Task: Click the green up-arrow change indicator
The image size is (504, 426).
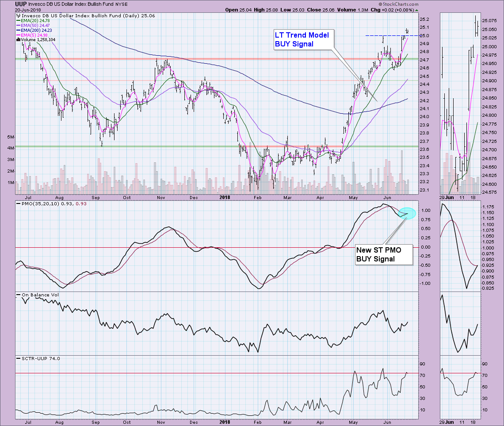Action: 417,10
